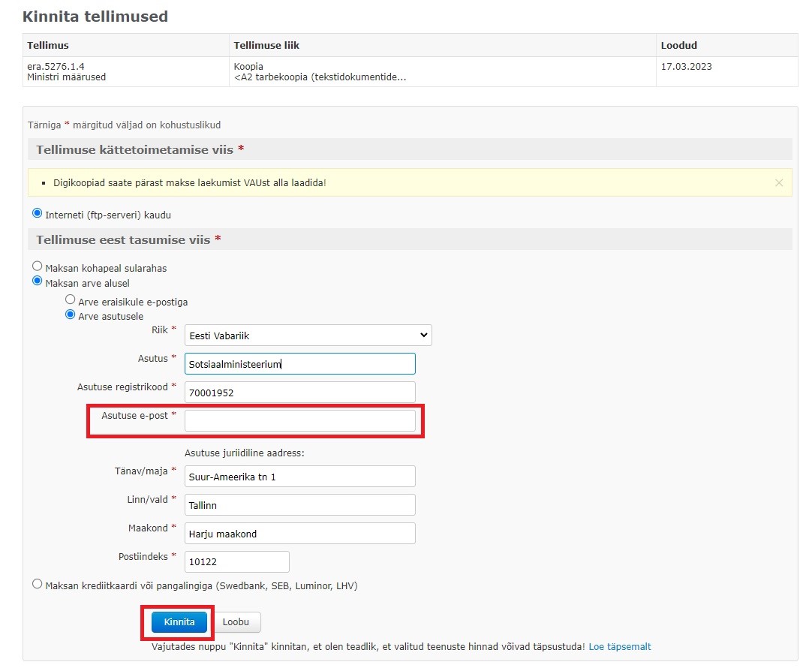Click the Maakond input field
The width and height of the screenshot is (812, 671).
click(x=299, y=534)
